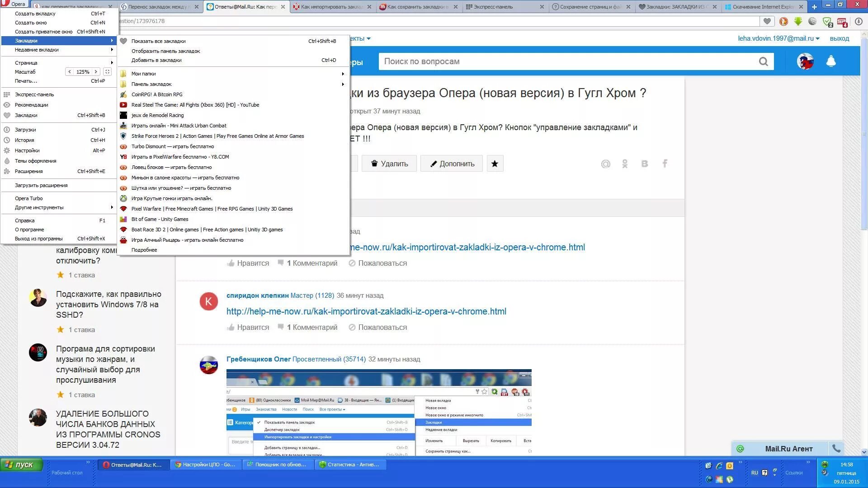
Task: Expand the Недавние вкладки submenu
Action: tap(59, 50)
